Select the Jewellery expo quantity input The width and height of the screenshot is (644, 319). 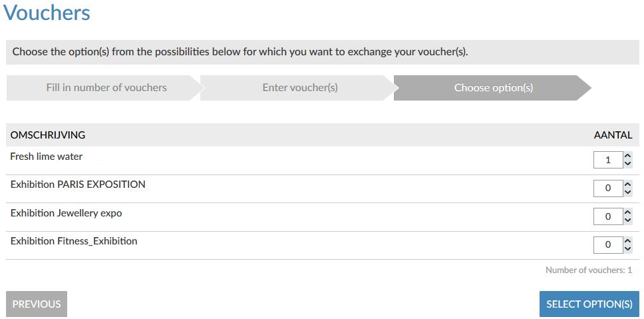[608, 216]
